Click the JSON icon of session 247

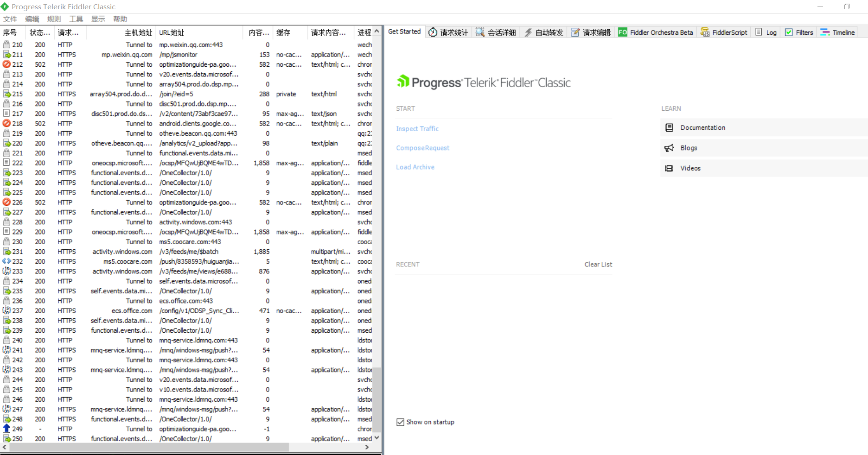pos(6,409)
